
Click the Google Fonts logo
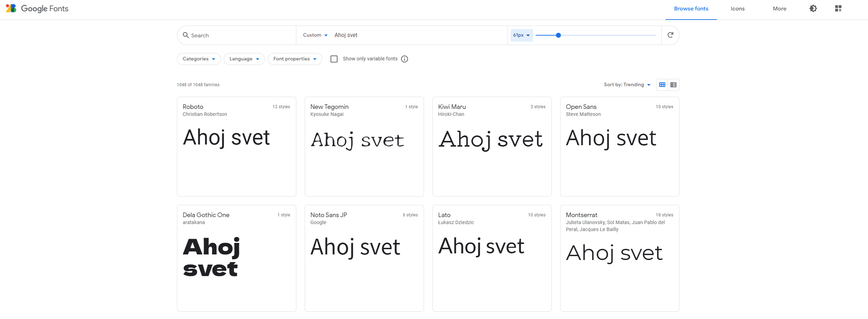click(37, 8)
